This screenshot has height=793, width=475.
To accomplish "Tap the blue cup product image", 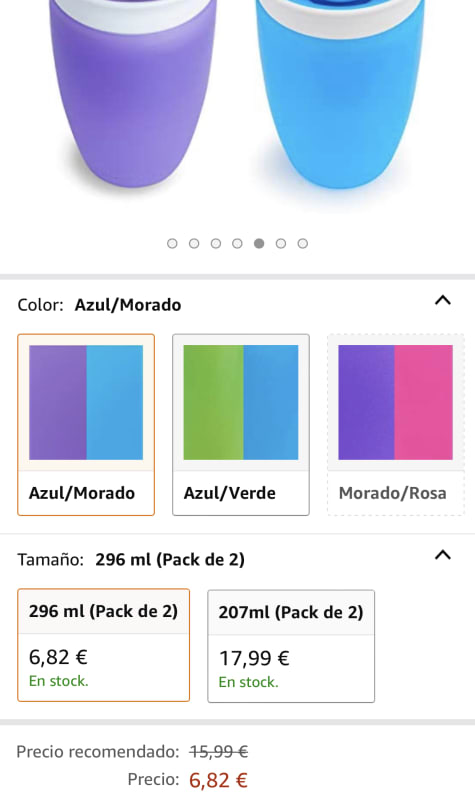I will click(x=339, y=94).
